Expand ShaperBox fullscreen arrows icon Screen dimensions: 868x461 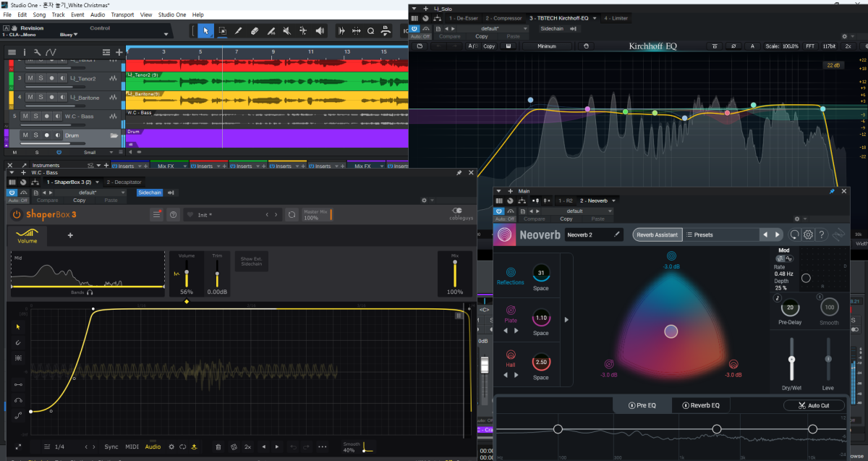coord(19,447)
